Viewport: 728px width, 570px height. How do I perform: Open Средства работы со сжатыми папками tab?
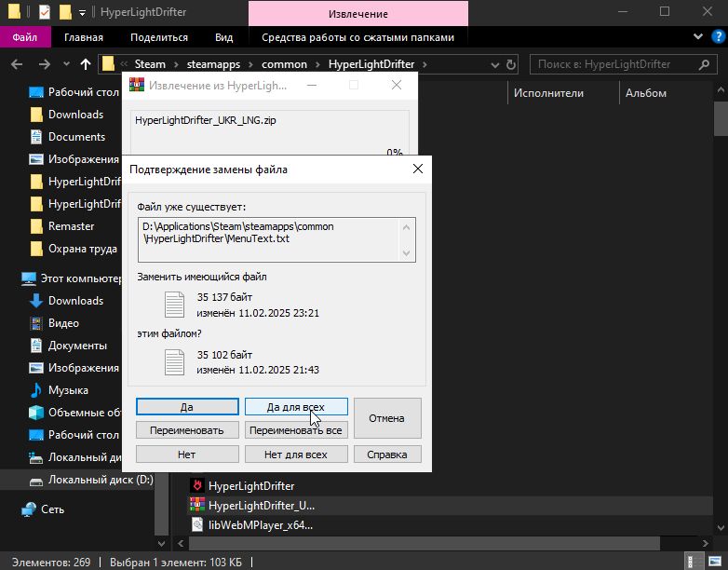pos(358,37)
